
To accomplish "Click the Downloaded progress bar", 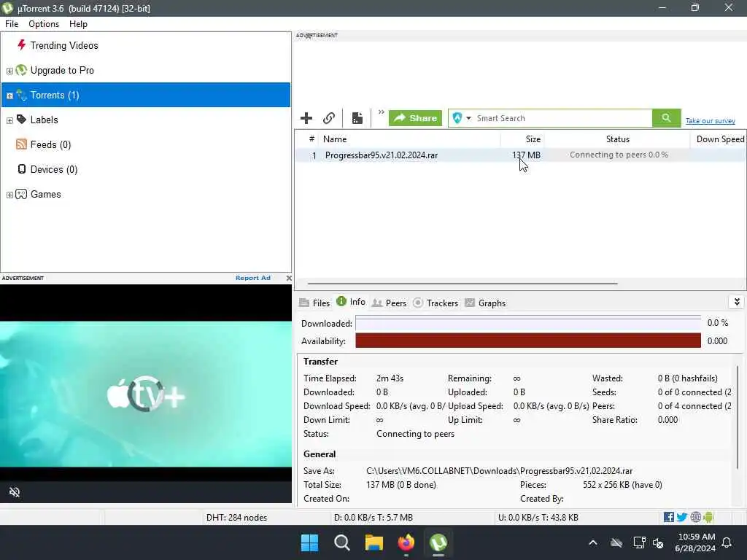I will [528, 323].
